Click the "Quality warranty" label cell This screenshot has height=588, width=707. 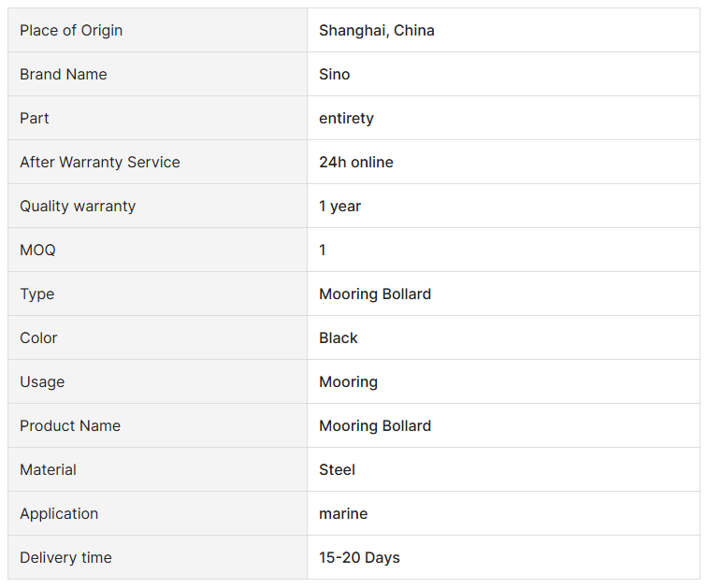click(x=78, y=206)
